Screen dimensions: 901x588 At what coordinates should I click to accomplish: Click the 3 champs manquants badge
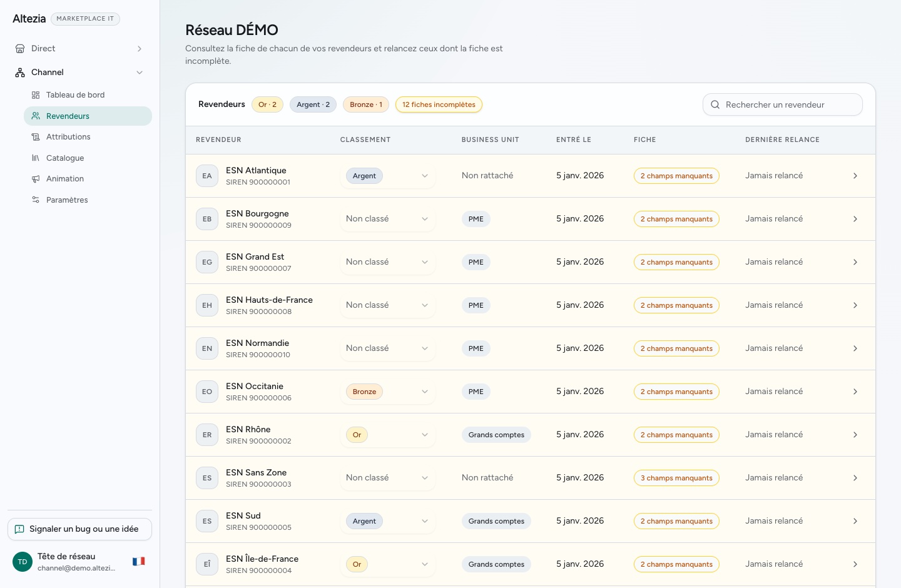click(x=676, y=478)
